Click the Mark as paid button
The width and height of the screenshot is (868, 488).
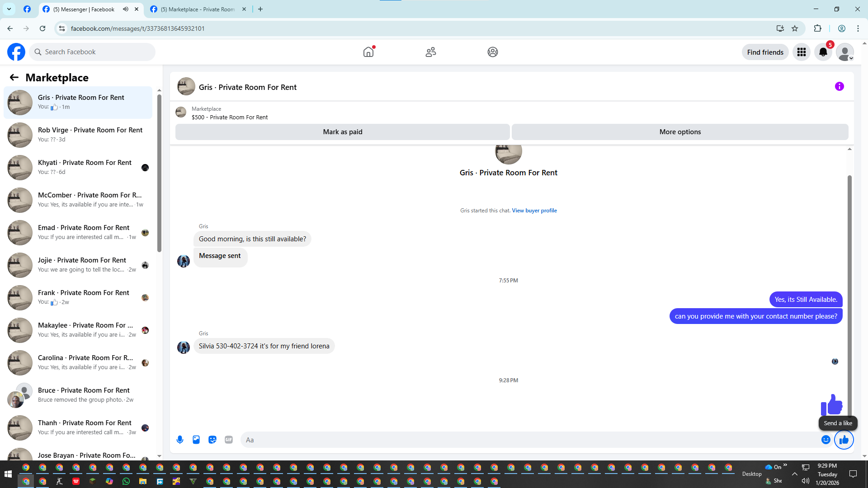click(343, 132)
